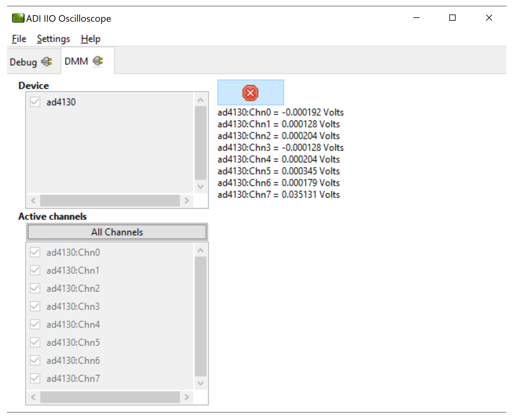Click the ADI IIO Oscilloscope app icon
Screen dimensions: 517x420
click(18, 18)
